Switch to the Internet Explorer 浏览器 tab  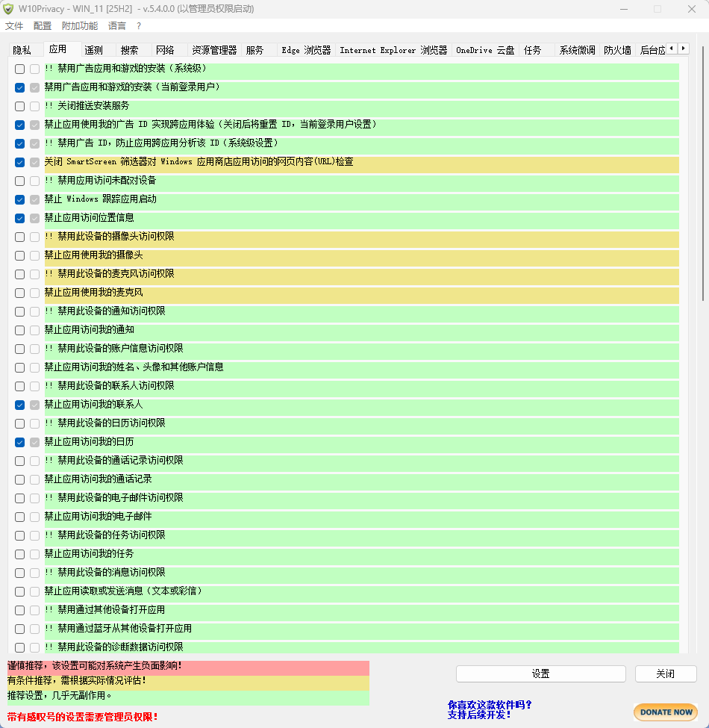393,50
